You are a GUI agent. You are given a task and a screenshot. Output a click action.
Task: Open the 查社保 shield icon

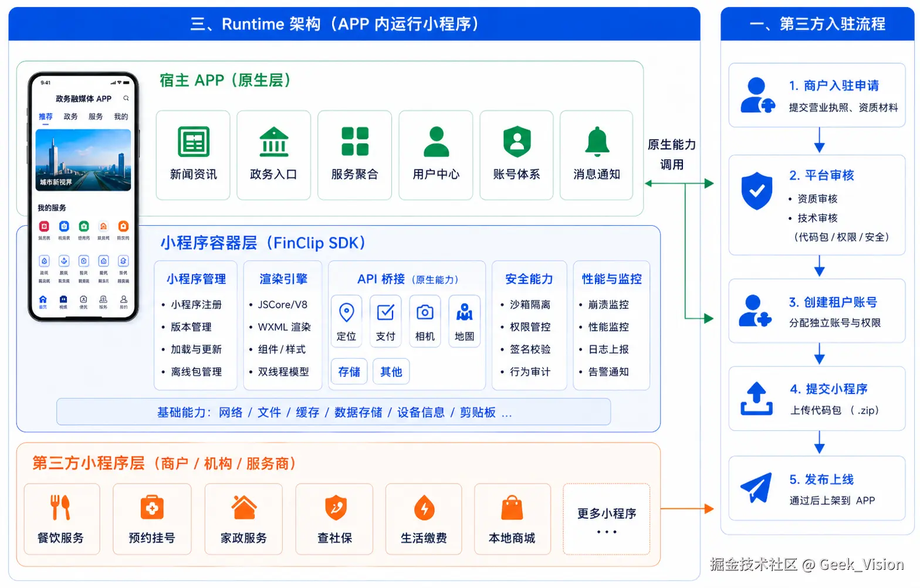(x=336, y=508)
